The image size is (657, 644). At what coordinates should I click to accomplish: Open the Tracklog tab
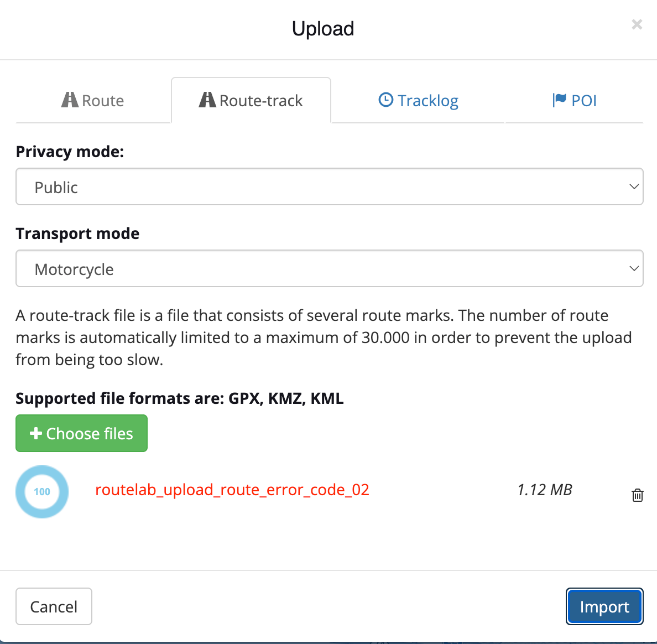tap(418, 101)
